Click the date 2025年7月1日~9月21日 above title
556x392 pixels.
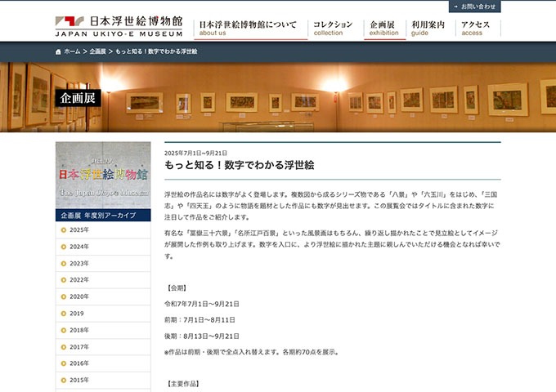coord(195,154)
